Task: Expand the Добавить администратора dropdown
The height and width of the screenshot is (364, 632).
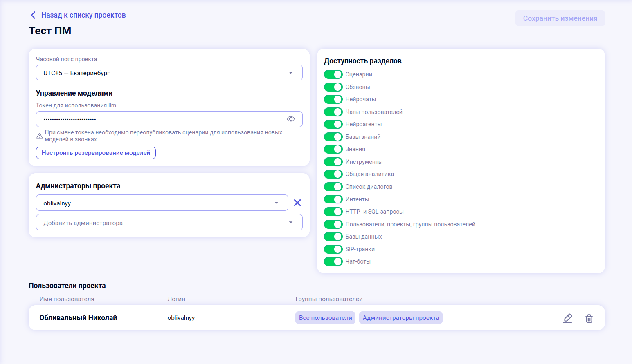Action: [x=169, y=223]
